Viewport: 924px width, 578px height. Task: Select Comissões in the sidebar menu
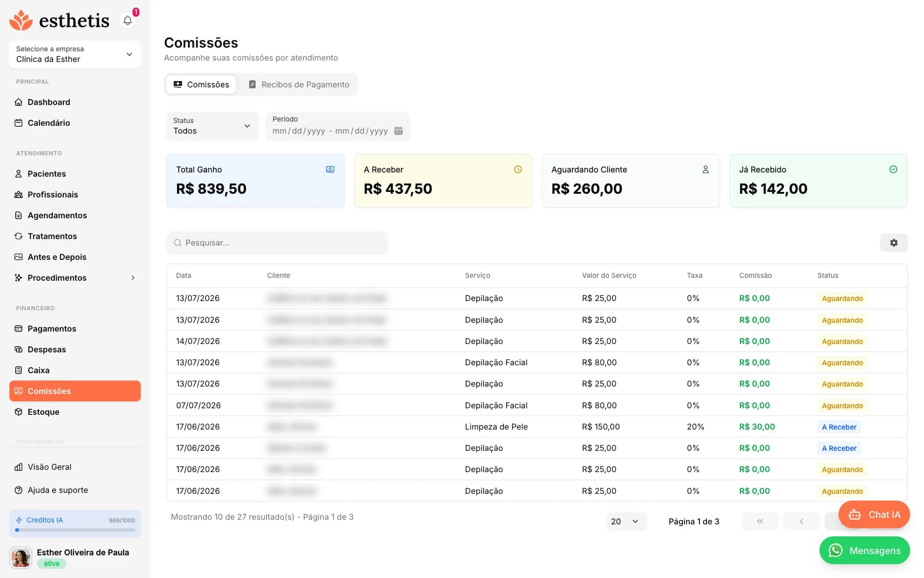point(75,391)
